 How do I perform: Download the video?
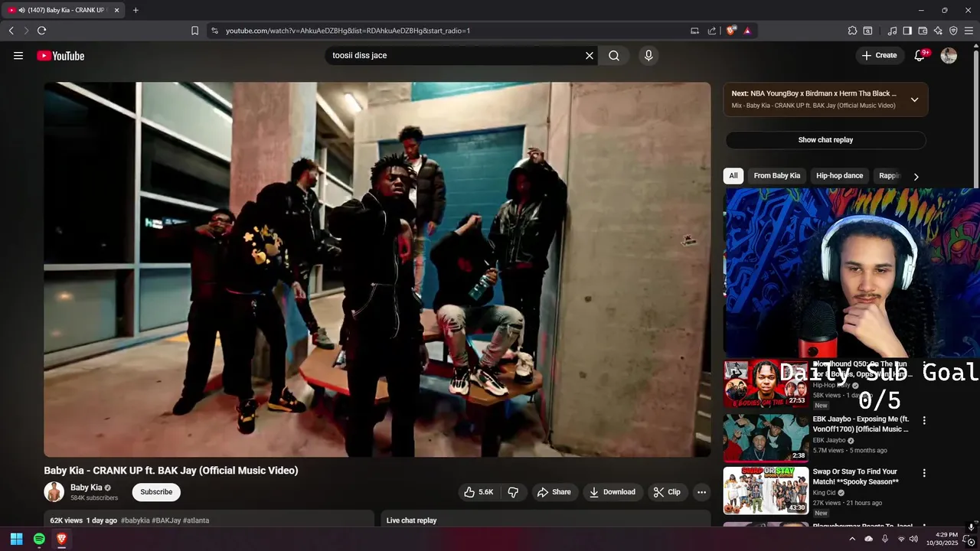[612, 492]
